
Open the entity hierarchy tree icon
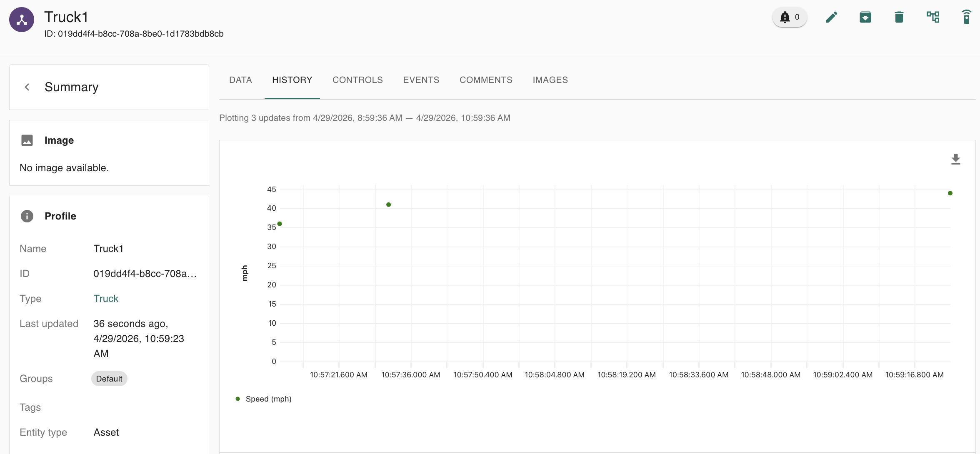[x=933, y=17]
